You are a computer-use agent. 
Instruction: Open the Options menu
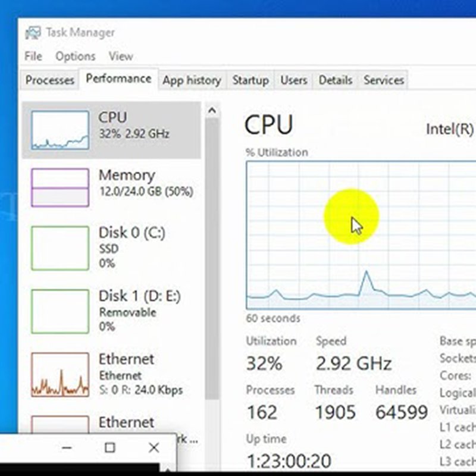coord(76,57)
